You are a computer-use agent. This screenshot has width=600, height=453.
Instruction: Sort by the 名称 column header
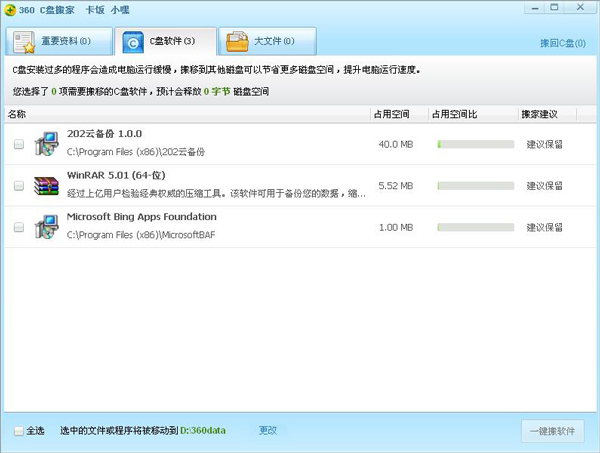click(x=188, y=114)
